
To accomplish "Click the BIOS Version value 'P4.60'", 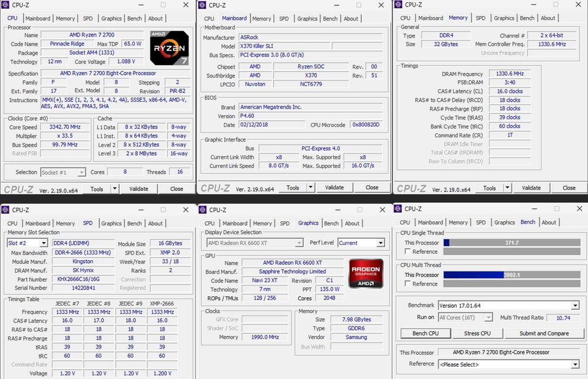I will pos(310,116).
